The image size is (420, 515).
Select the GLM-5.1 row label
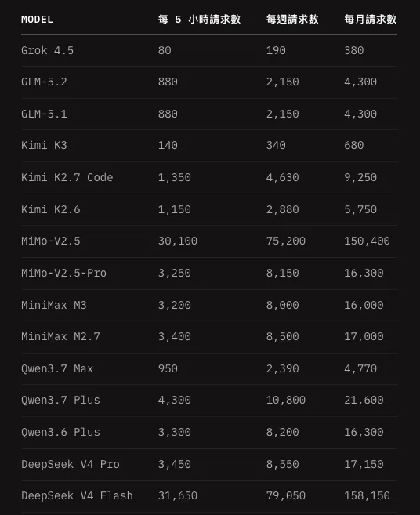[x=44, y=114]
